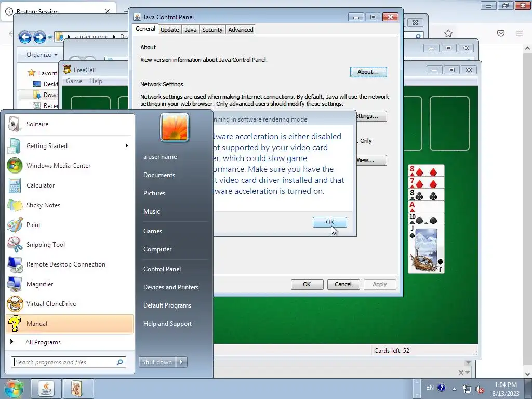Click the Search programs and files field
Image resolution: width=532 pixels, height=399 pixels.
pos(69,362)
